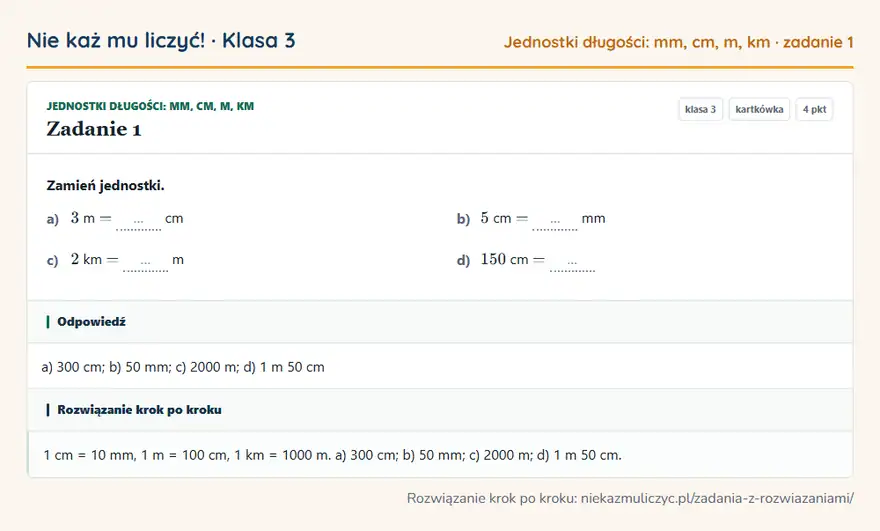Click the blank answer field in item c) 2 km
880x531 pixels.
[x=145, y=262]
